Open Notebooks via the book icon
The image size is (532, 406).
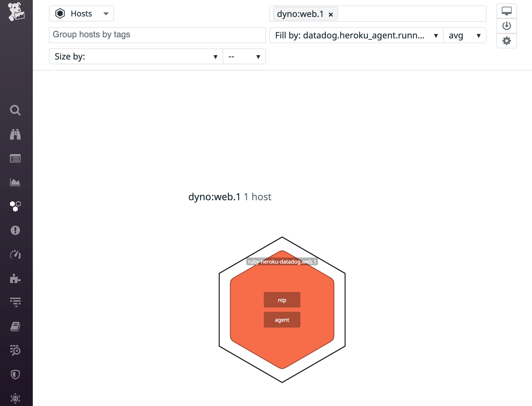click(x=16, y=326)
